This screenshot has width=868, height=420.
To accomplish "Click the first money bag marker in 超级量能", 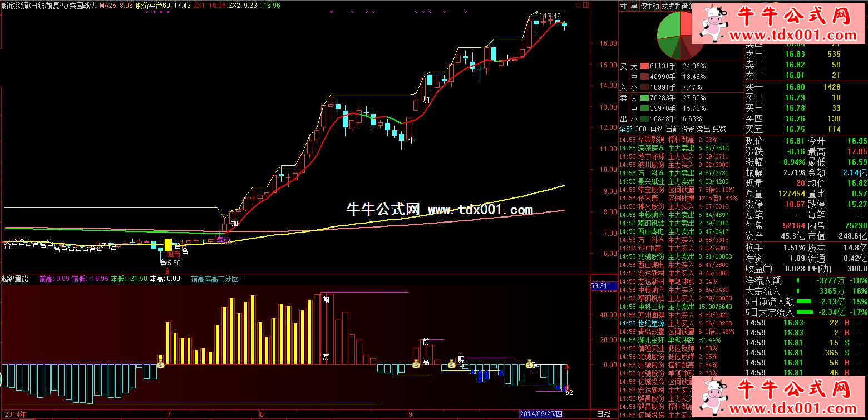I will click(161, 364).
